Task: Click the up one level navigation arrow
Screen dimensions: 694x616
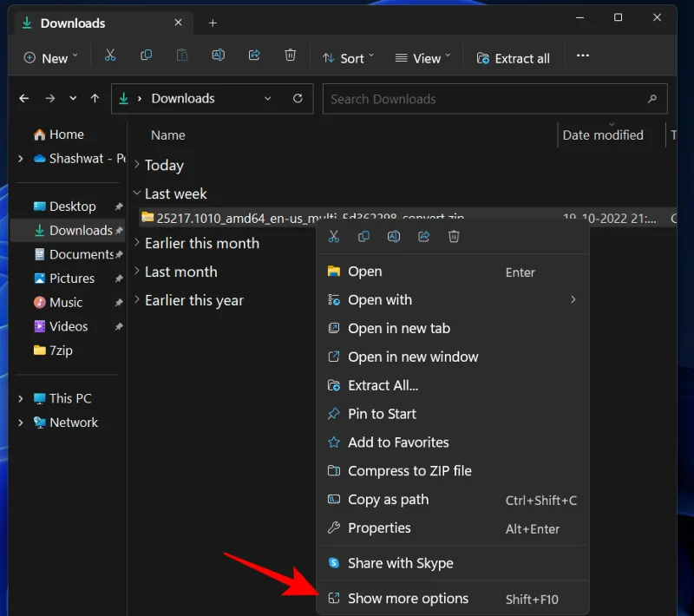Action: (x=95, y=98)
